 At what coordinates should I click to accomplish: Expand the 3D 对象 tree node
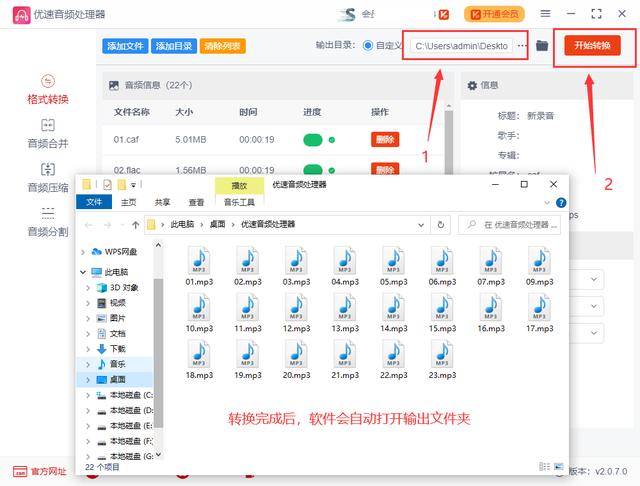(x=89, y=288)
